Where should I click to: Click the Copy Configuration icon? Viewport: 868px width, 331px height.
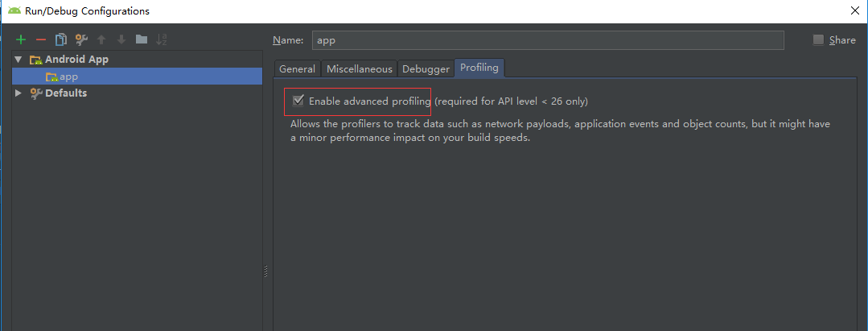tap(60, 39)
